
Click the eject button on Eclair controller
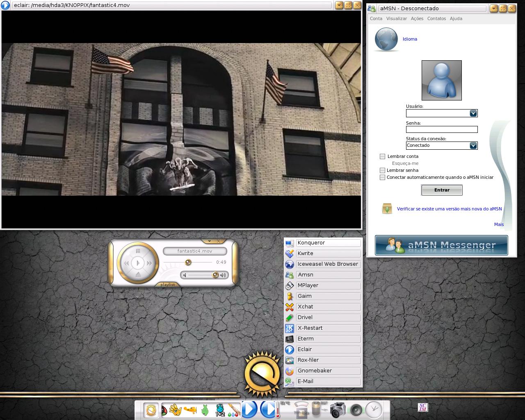pyautogui.click(x=138, y=274)
